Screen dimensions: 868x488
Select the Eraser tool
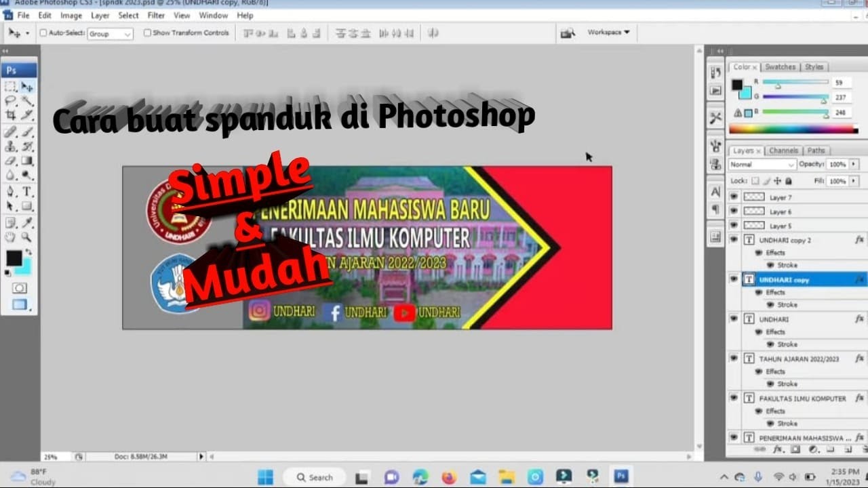pos(11,161)
